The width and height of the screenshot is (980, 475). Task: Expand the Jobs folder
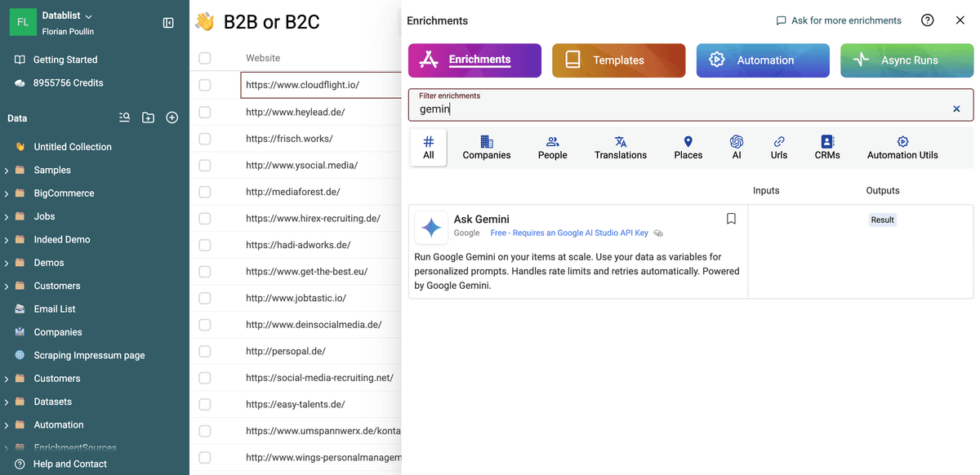pos(7,216)
